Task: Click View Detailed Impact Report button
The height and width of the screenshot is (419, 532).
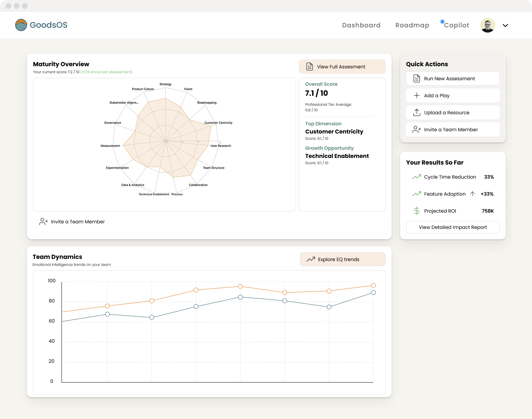Action: 453,227
